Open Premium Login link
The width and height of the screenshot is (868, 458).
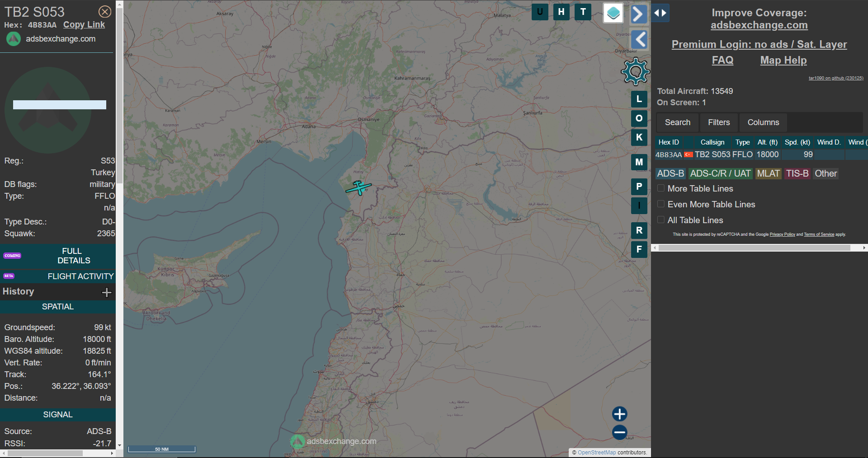point(759,44)
